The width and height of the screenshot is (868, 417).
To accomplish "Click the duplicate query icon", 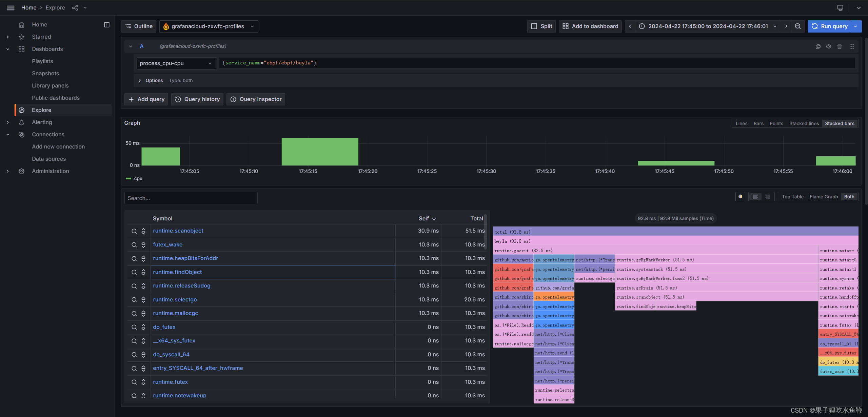I will coord(818,46).
